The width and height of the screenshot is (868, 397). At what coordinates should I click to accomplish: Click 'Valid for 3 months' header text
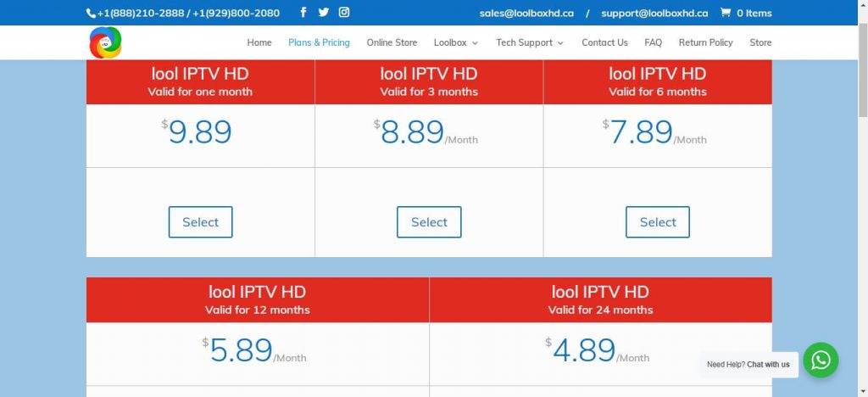click(429, 92)
